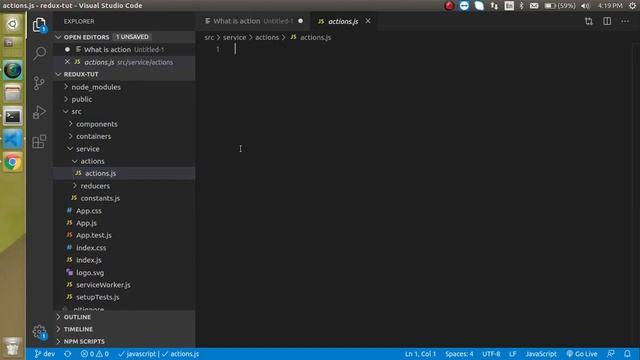The image size is (640, 360).
Task: Open the Bluetooth indicator in the system tray
Action: [x=521, y=5]
